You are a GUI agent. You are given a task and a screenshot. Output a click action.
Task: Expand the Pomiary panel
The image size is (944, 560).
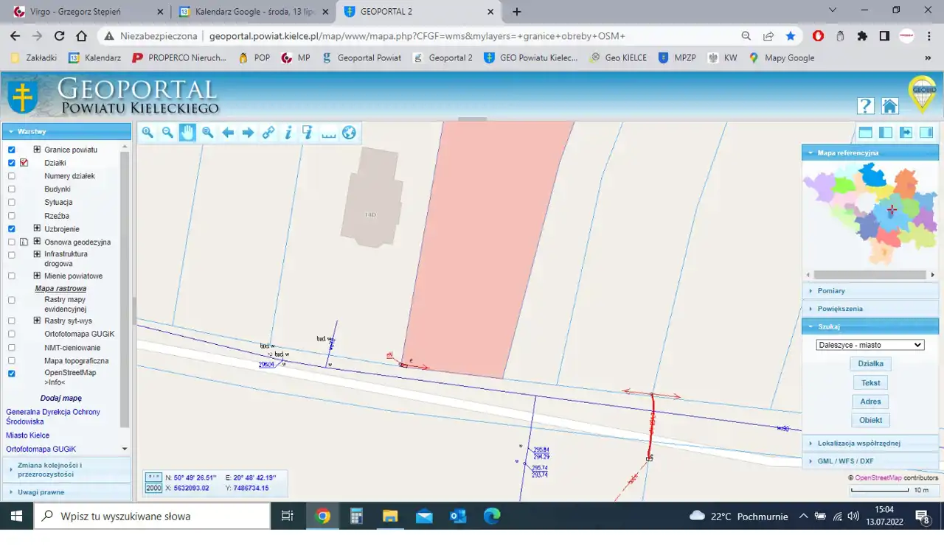click(831, 291)
